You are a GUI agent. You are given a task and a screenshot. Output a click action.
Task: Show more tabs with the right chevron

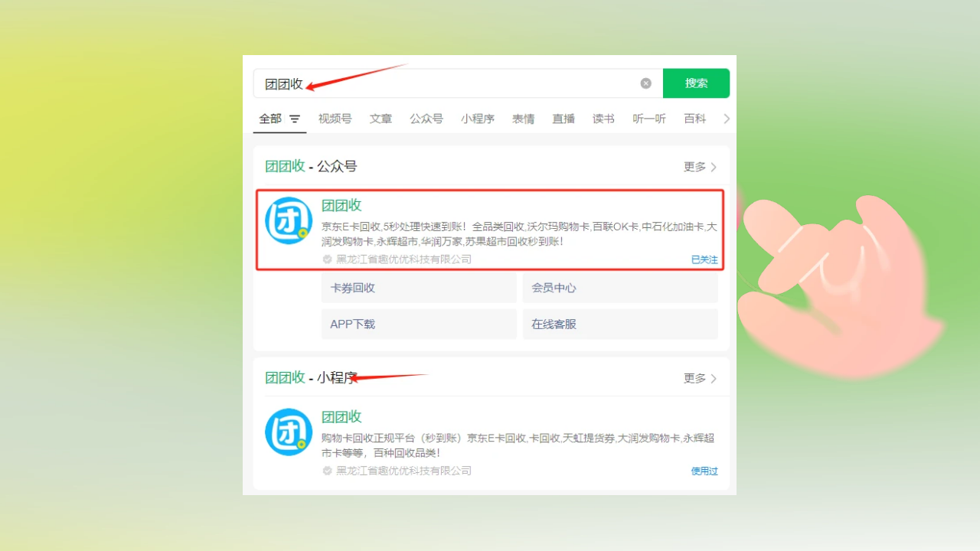tap(727, 119)
